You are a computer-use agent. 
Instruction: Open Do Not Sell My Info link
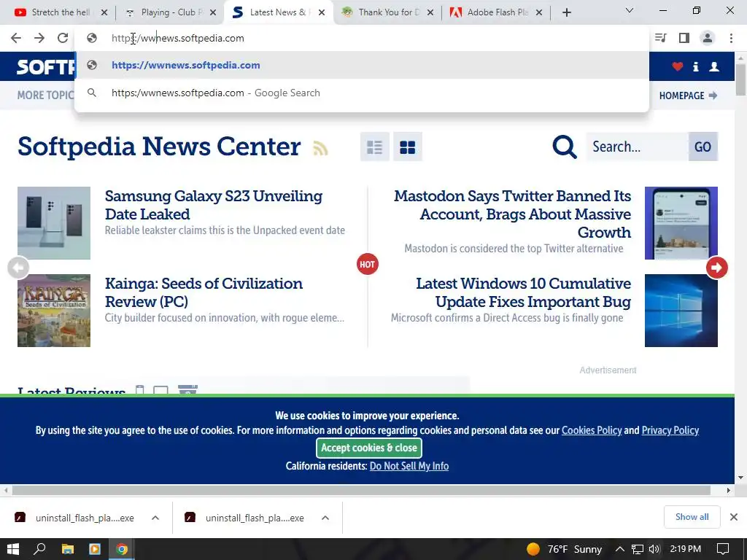coord(409,466)
